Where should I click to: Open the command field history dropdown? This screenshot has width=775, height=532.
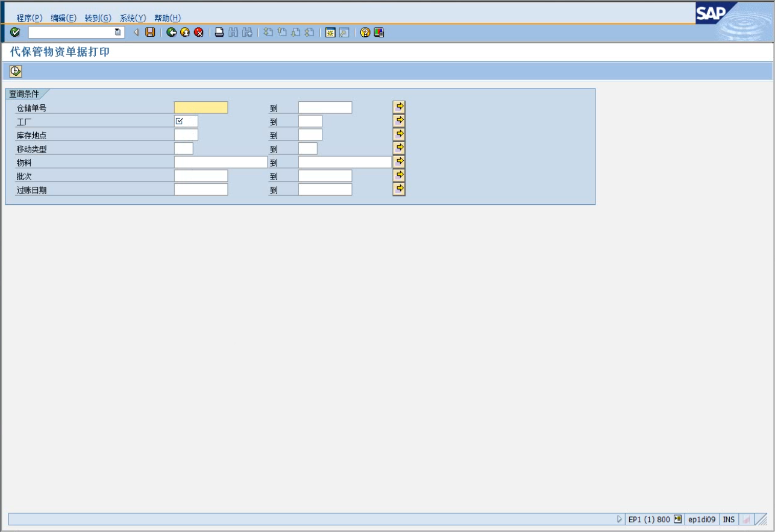coord(118,33)
